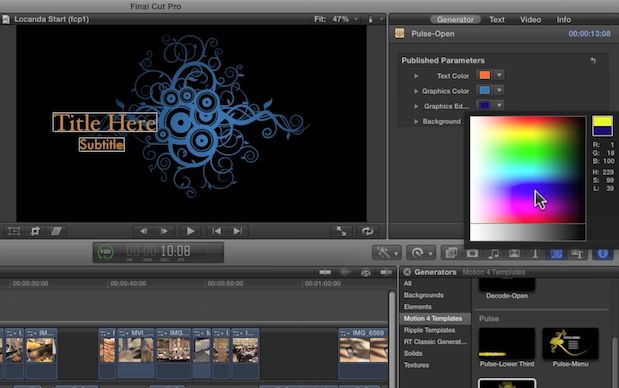Open the Music and Sound browser
Image resolution: width=619 pixels, height=388 pixels.
(x=493, y=253)
